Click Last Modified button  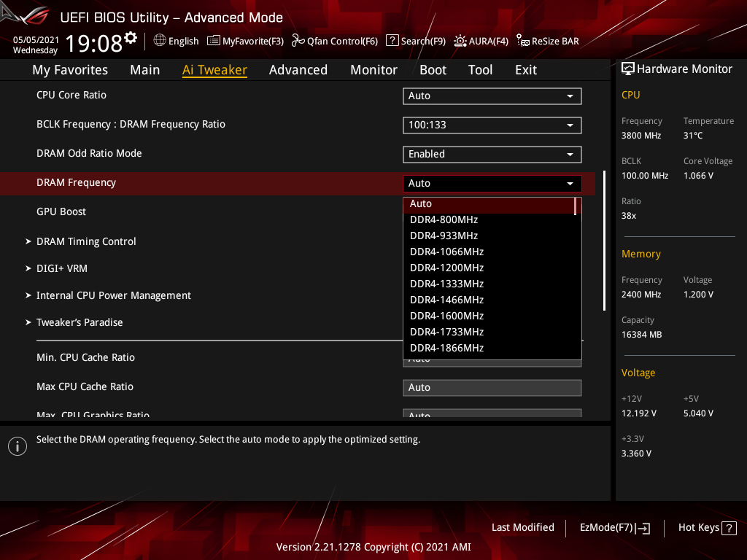[x=522, y=528]
